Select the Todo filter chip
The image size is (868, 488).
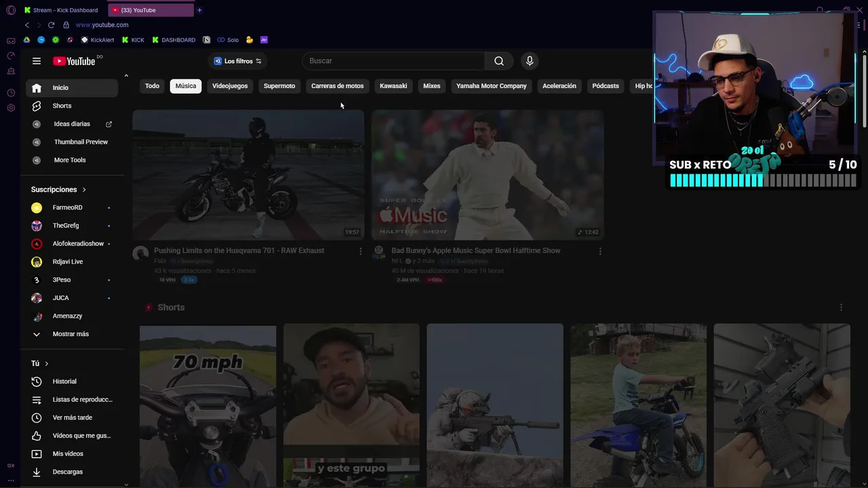click(153, 86)
